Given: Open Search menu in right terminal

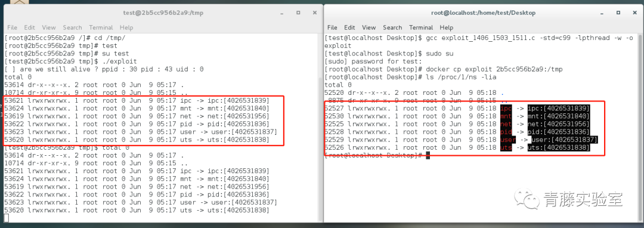Looking at the screenshot, I should (392, 27).
